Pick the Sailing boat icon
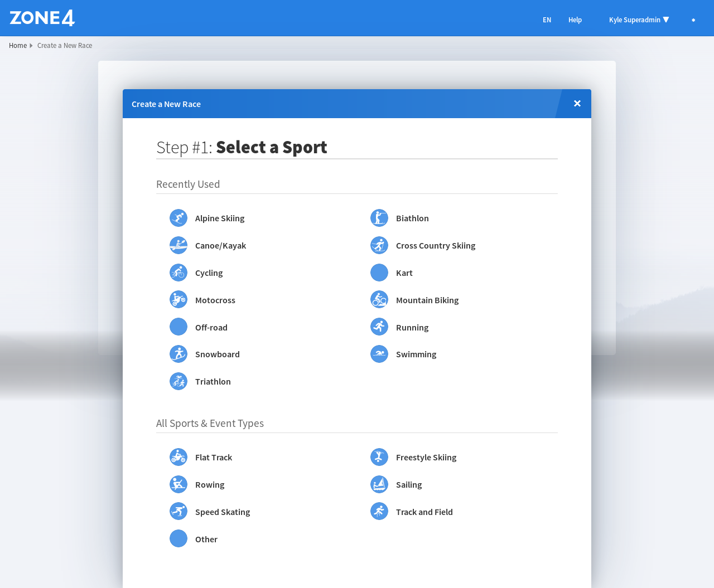The height and width of the screenshot is (588, 714). click(x=379, y=484)
